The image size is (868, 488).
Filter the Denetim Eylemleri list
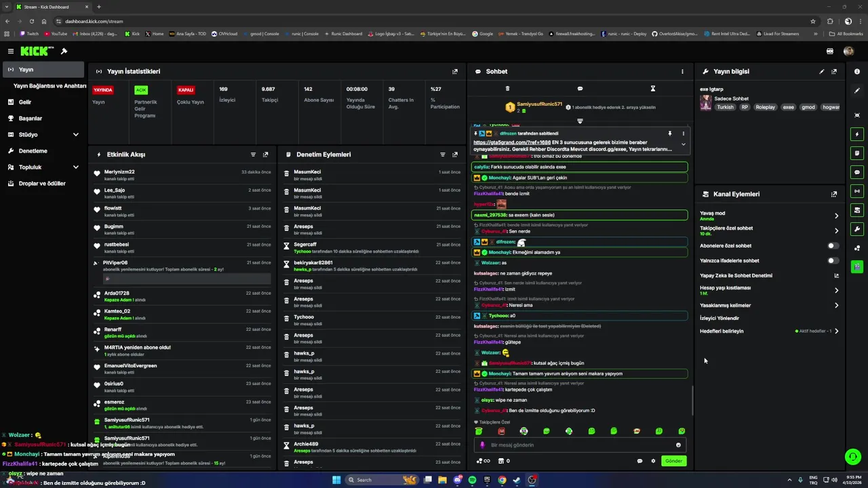tap(443, 155)
